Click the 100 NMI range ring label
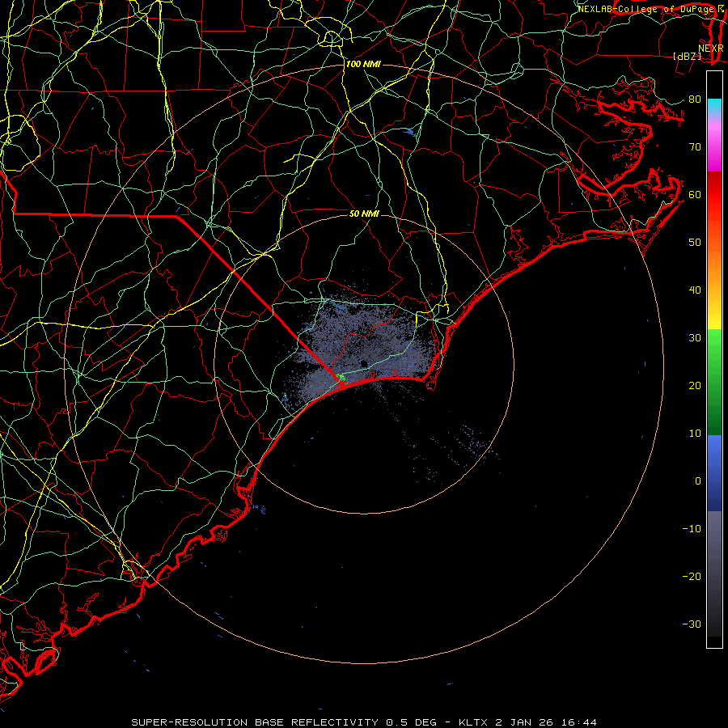The image size is (728, 728). click(363, 64)
